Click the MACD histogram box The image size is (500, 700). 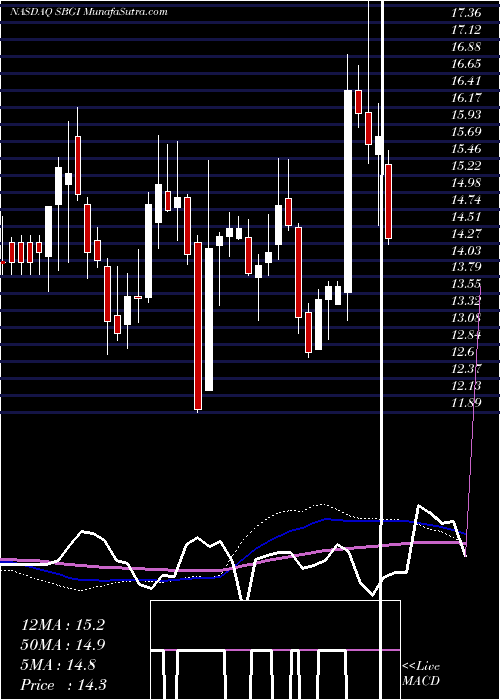pos(275,650)
